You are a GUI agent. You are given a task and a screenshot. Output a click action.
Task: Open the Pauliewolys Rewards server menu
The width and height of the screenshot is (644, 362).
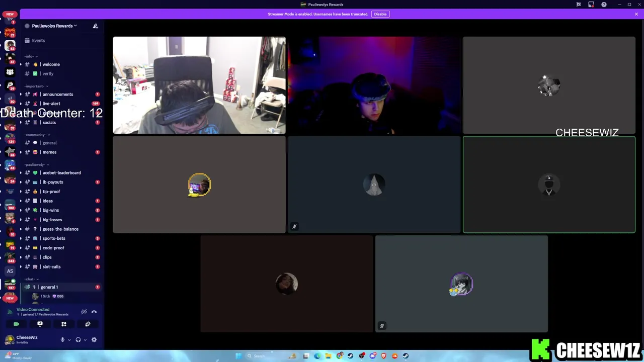tap(54, 26)
